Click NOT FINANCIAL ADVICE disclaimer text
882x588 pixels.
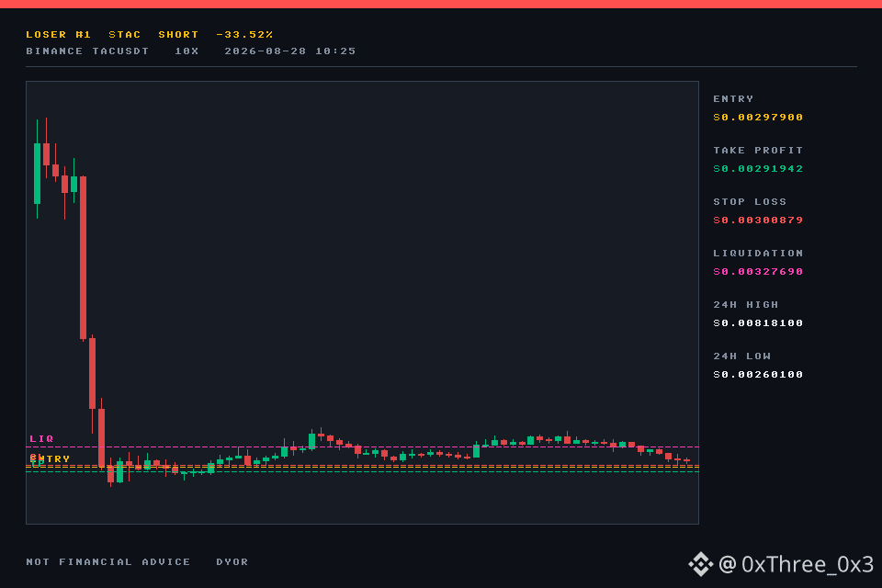pos(108,562)
